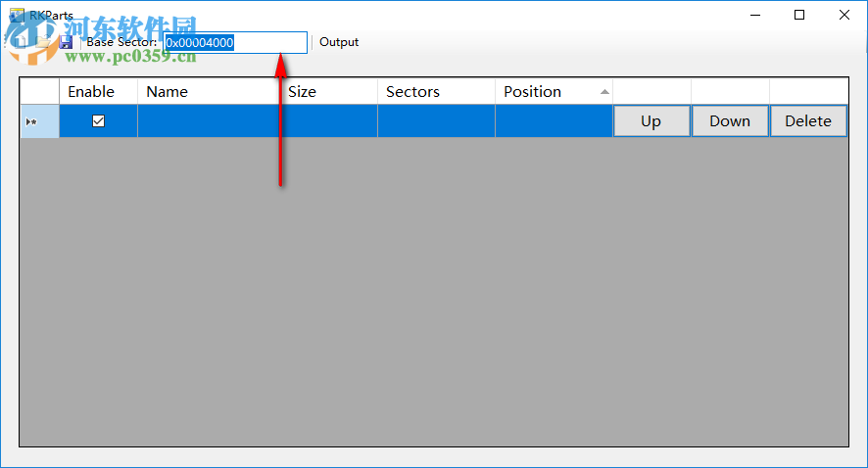Click the RKParts app icon in title bar
Viewport: 868px width, 468px height.
[16, 15]
